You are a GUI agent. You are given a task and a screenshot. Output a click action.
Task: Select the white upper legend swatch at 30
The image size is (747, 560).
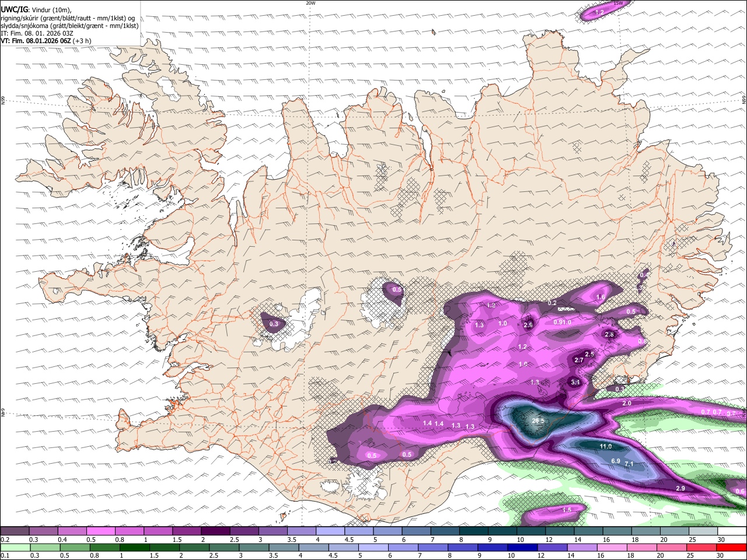(731, 531)
